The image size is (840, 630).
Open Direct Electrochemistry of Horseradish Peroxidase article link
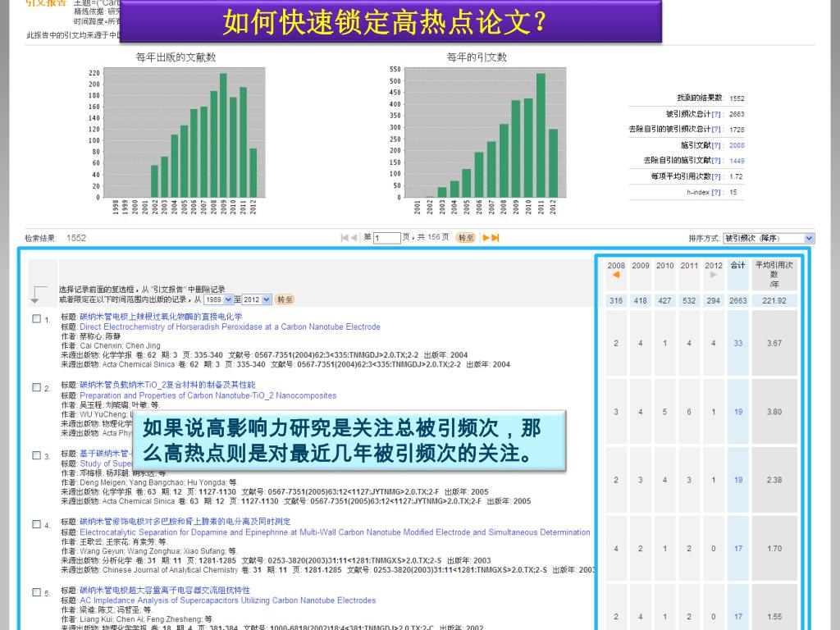pos(230,326)
